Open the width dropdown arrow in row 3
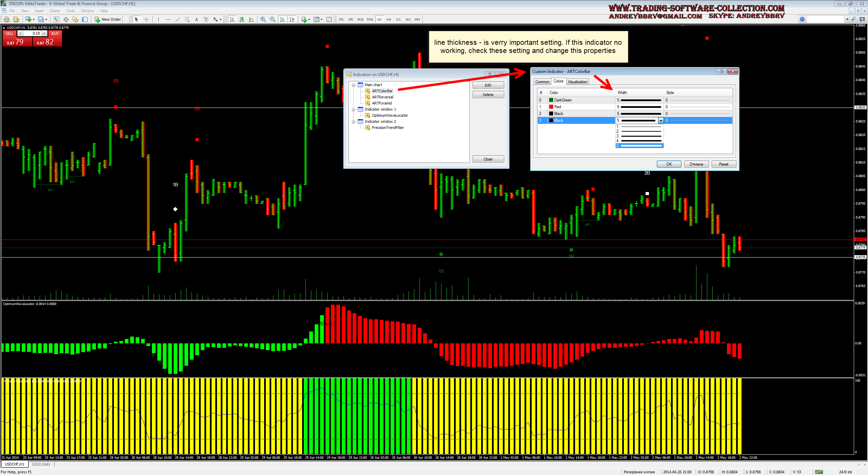Screen dimensions: 868x475 pyautogui.click(x=660, y=120)
